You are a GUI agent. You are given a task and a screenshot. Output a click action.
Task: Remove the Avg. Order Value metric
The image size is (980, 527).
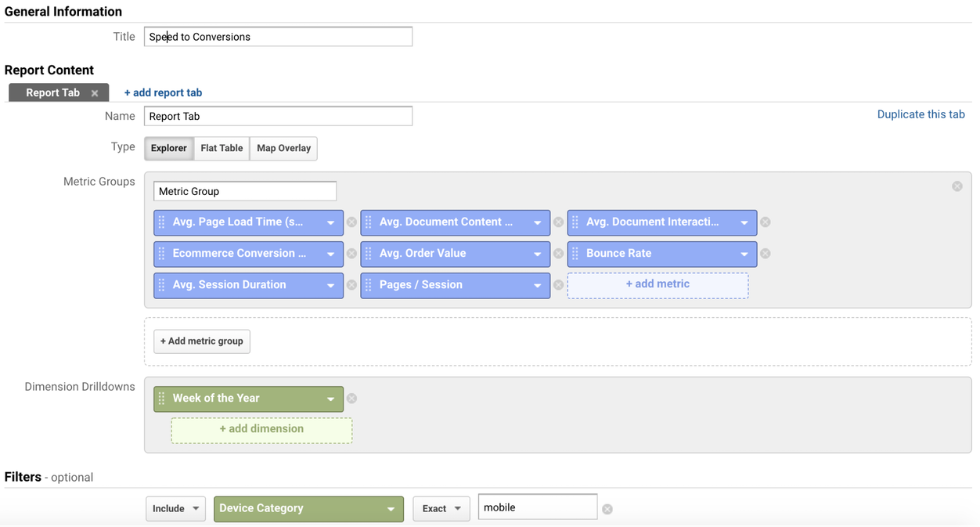(x=558, y=253)
